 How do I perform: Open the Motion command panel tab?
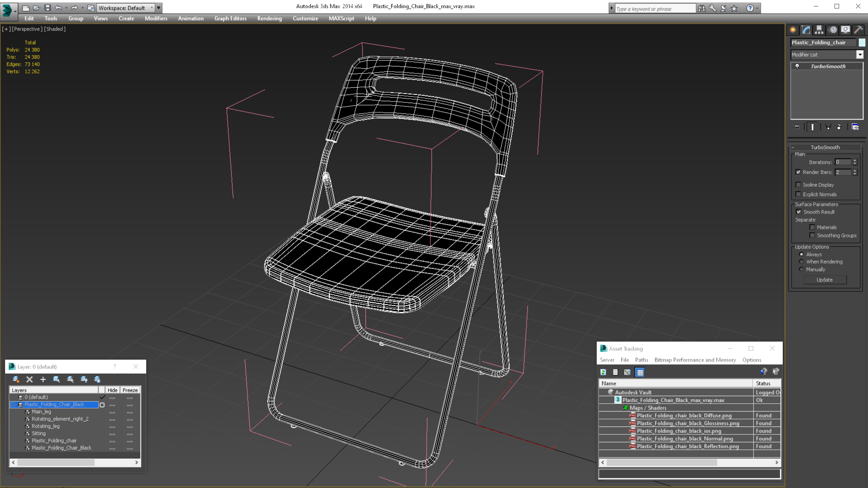click(x=833, y=30)
